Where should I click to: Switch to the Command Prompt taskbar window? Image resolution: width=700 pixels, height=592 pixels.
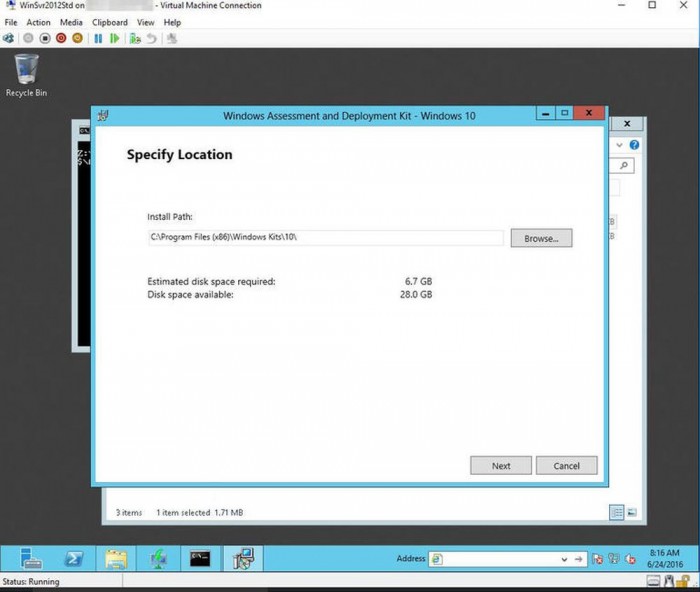point(200,559)
